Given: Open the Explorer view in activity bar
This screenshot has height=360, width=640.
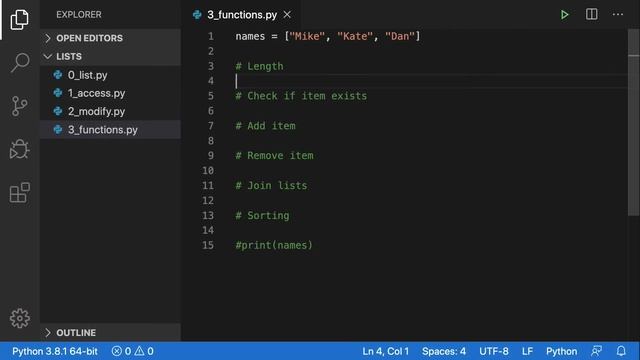Looking at the screenshot, I should click(20, 19).
